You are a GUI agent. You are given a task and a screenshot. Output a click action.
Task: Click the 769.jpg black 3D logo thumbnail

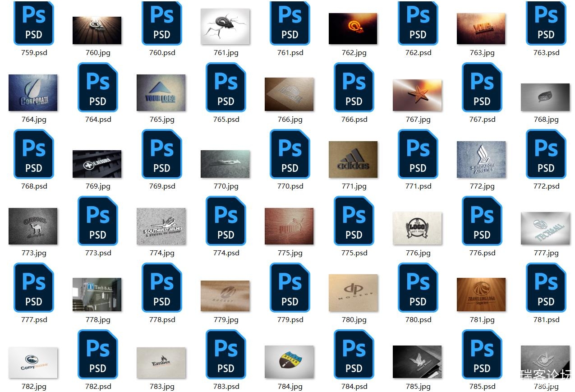[x=97, y=164]
